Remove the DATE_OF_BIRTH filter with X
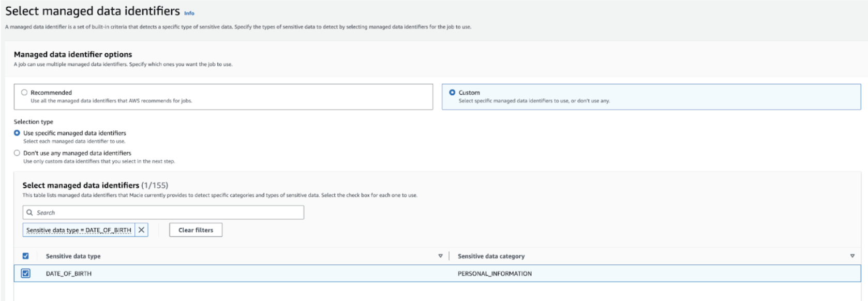 click(x=141, y=230)
